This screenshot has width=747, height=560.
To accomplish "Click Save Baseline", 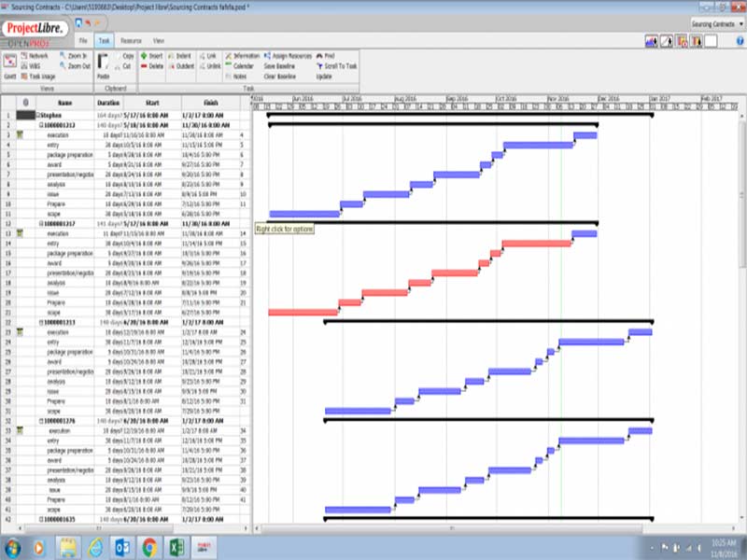I will [279, 66].
